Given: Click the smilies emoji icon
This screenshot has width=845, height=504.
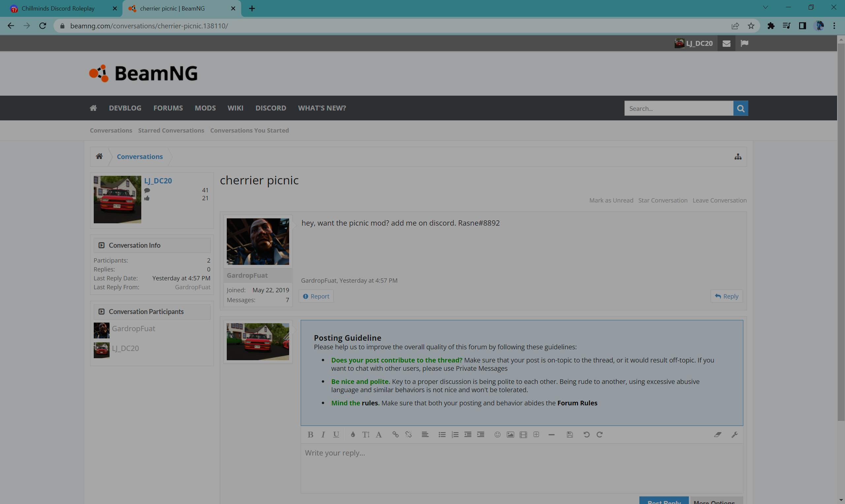Looking at the screenshot, I should [x=497, y=434].
